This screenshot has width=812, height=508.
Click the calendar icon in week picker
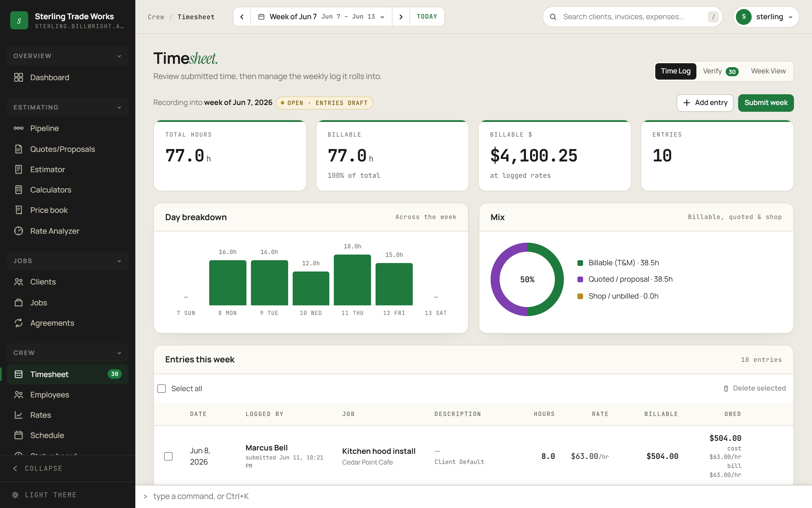point(261,17)
